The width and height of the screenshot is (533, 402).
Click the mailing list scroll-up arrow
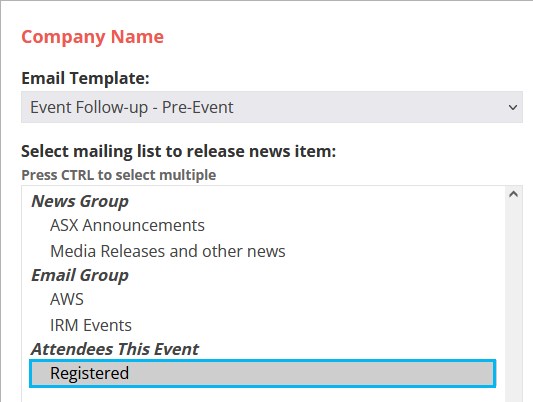513,194
